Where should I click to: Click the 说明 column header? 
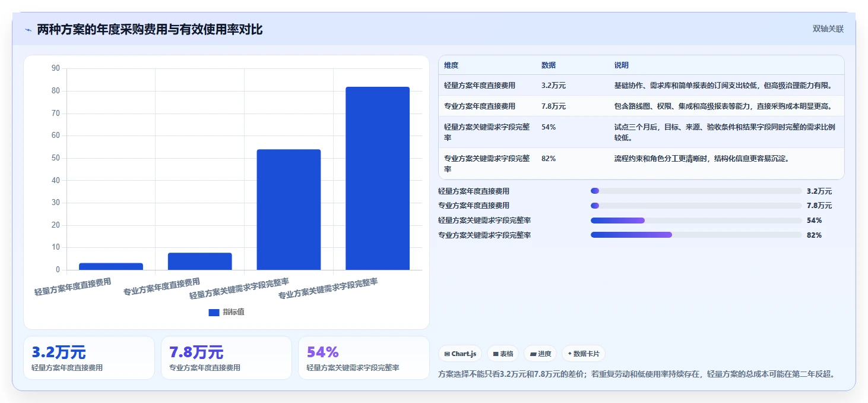point(622,65)
